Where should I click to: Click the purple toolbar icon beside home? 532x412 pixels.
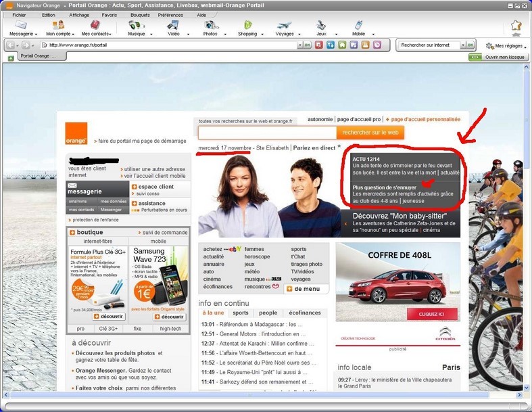tap(354, 45)
